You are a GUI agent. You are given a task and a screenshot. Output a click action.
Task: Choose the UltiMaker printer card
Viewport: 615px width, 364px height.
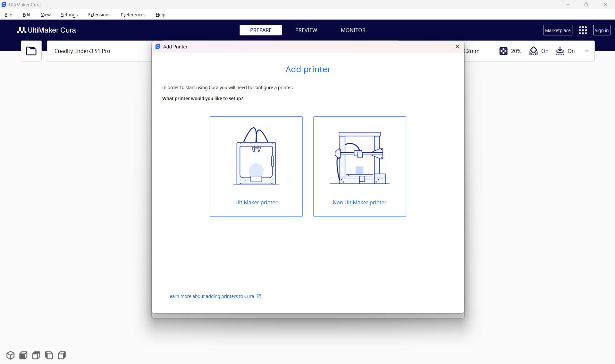(256, 166)
